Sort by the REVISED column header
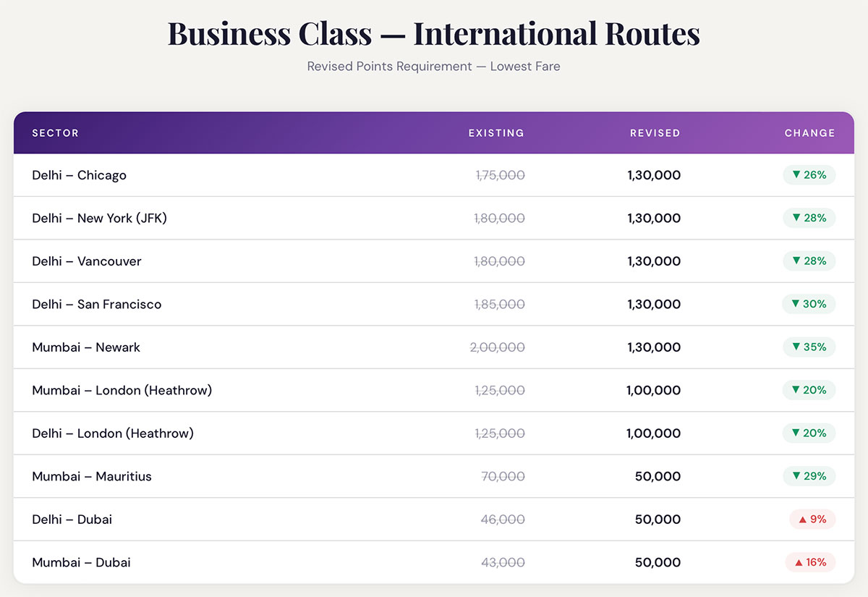This screenshot has height=597, width=868. [x=655, y=133]
